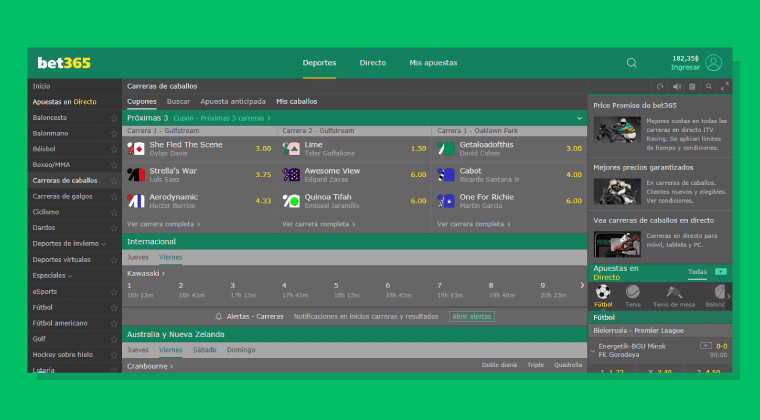This screenshot has height=420, width=760.
Task: Click the search magnifier in the header
Action: (631, 63)
